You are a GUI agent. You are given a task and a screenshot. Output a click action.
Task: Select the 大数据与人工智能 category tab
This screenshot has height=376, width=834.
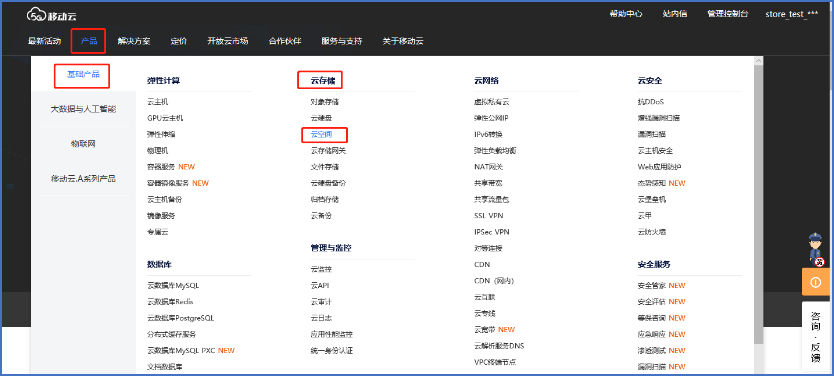point(84,109)
